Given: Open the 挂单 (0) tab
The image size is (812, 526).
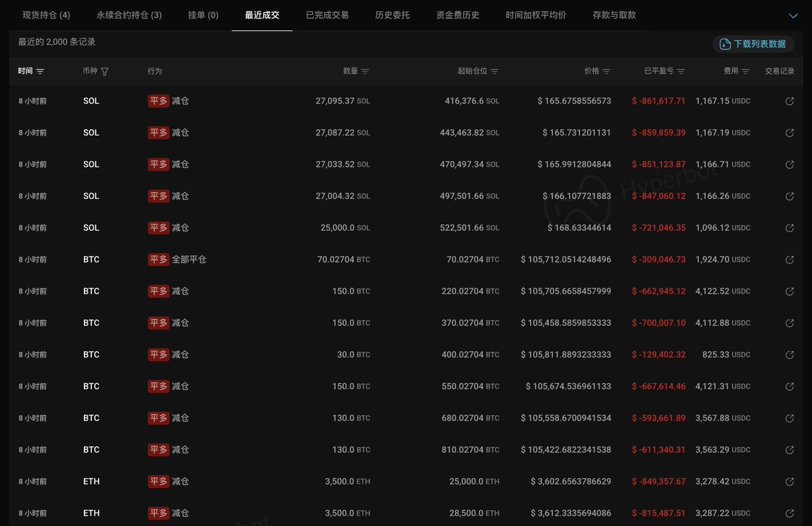Looking at the screenshot, I should tap(203, 15).
